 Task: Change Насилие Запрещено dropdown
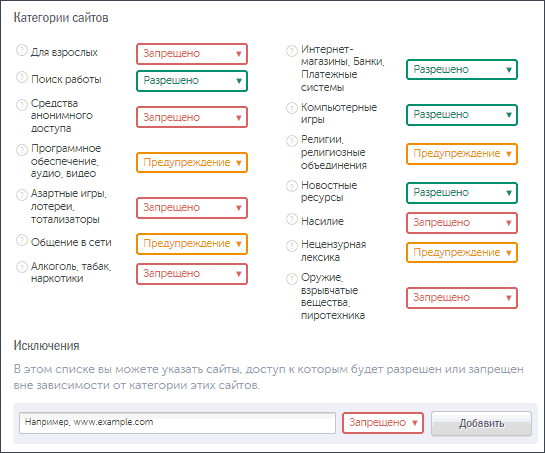coord(462,223)
